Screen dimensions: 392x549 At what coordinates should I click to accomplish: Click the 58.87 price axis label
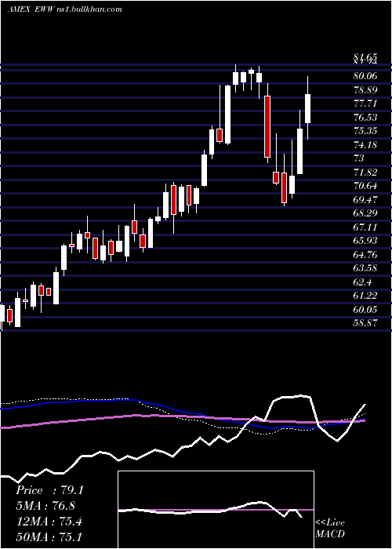365,323
